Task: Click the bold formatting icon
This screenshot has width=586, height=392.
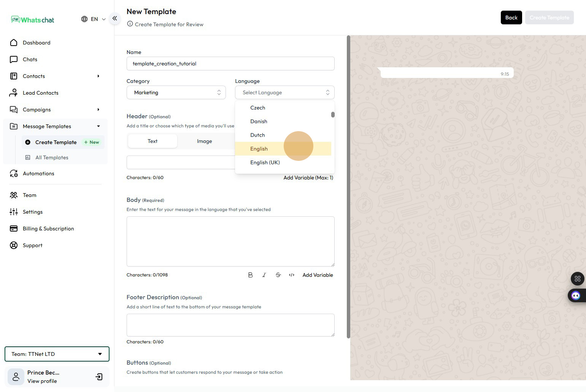Action: (250, 275)
